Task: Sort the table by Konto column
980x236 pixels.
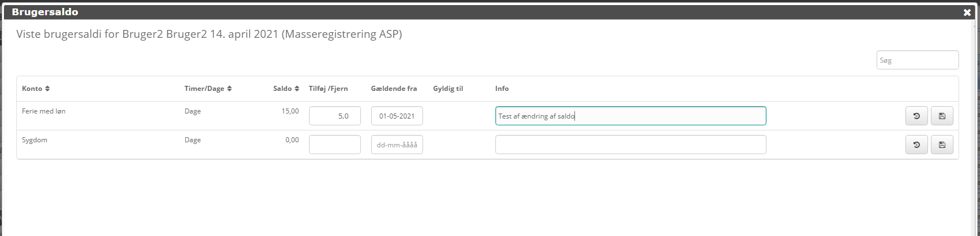Action: (36, 89)
